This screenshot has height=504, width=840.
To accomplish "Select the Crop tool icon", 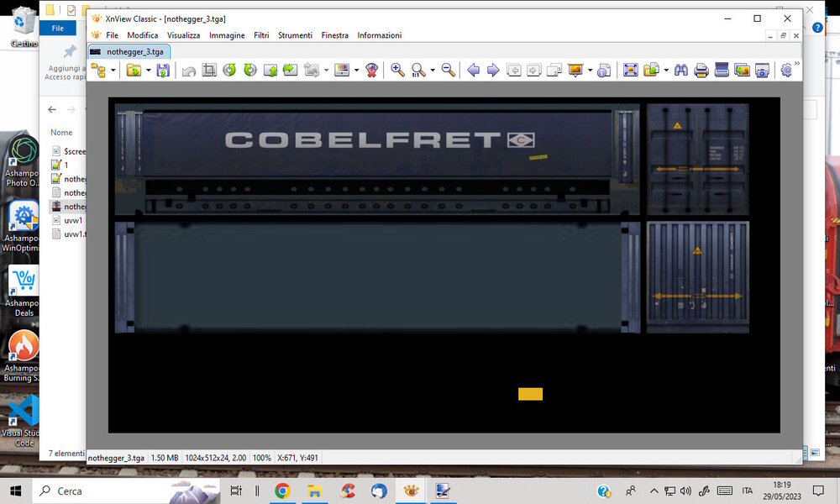I will coord(209,71).
